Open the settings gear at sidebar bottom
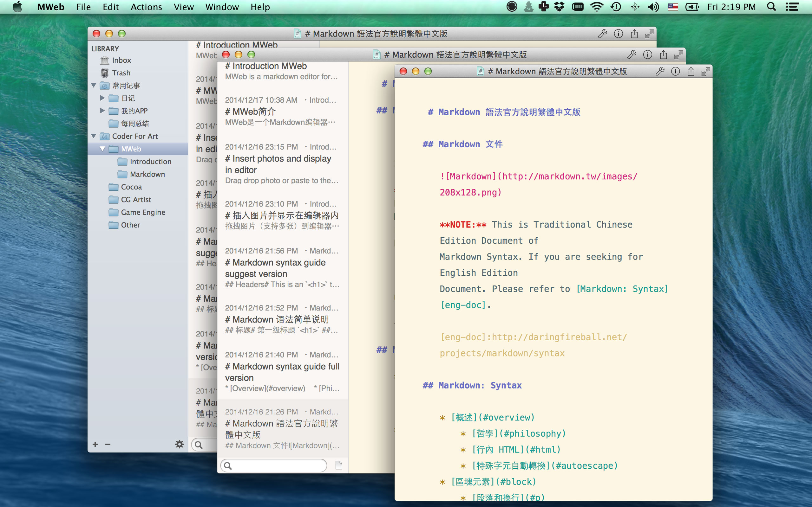 pos(180,444)
